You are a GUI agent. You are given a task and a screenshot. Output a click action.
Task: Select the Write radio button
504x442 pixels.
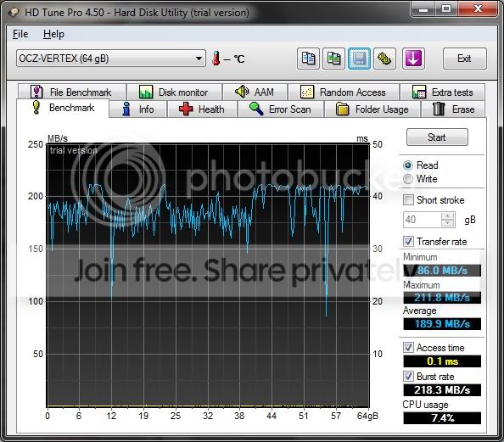pos(408,179)
